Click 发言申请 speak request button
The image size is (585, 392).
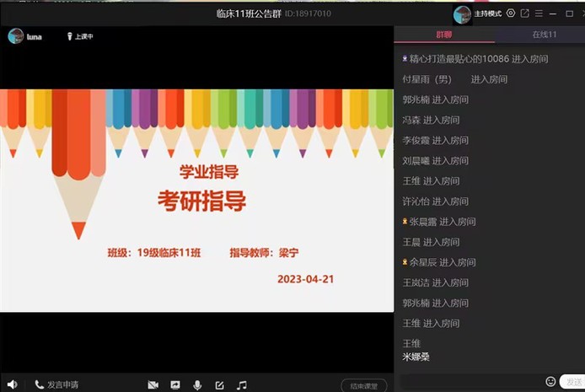56,385
